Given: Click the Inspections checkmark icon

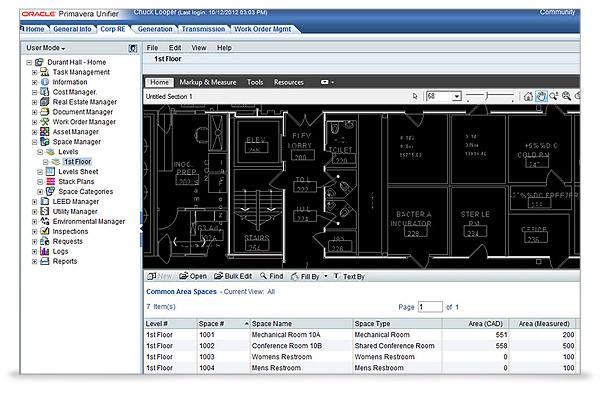Looking at the screenshot, I should (x=45, y=231).
